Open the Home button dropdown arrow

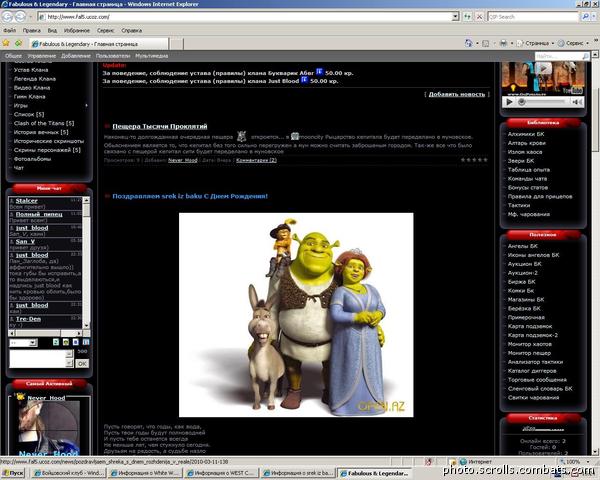click(477, 43)
